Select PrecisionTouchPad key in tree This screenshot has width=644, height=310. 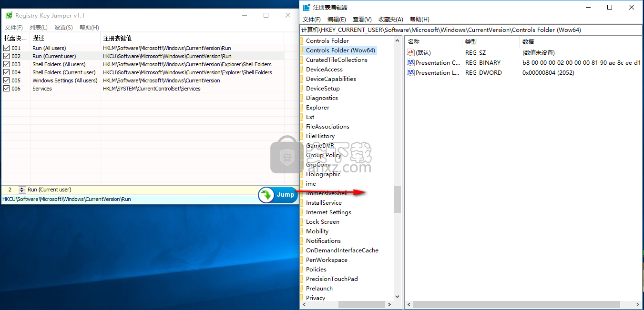point(332,279)
